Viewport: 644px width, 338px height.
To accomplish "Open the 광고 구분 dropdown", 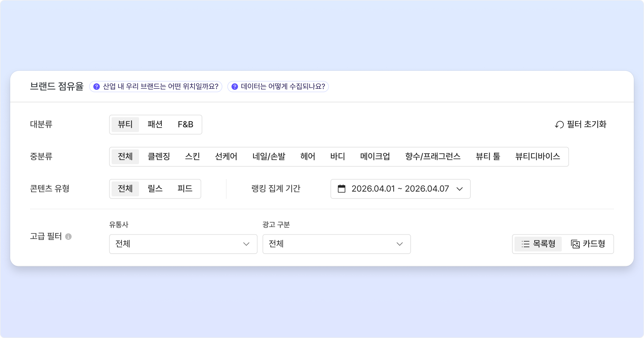I will point(337,244).
